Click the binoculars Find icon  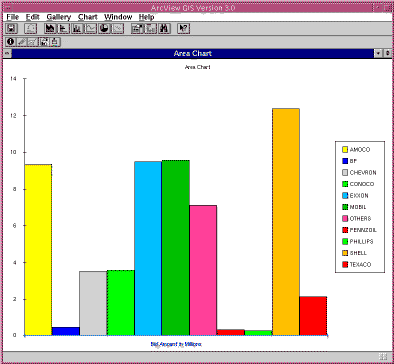coord(164,29)
